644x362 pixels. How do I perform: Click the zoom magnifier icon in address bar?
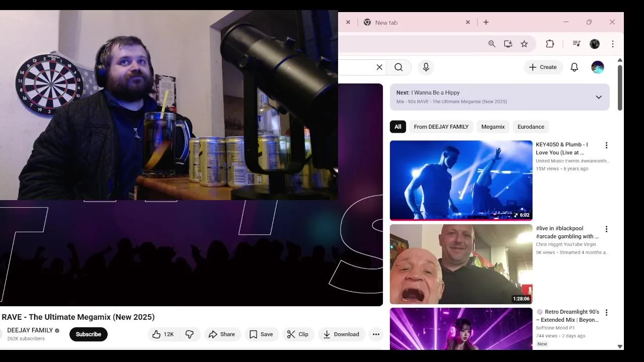click(492, 44)
